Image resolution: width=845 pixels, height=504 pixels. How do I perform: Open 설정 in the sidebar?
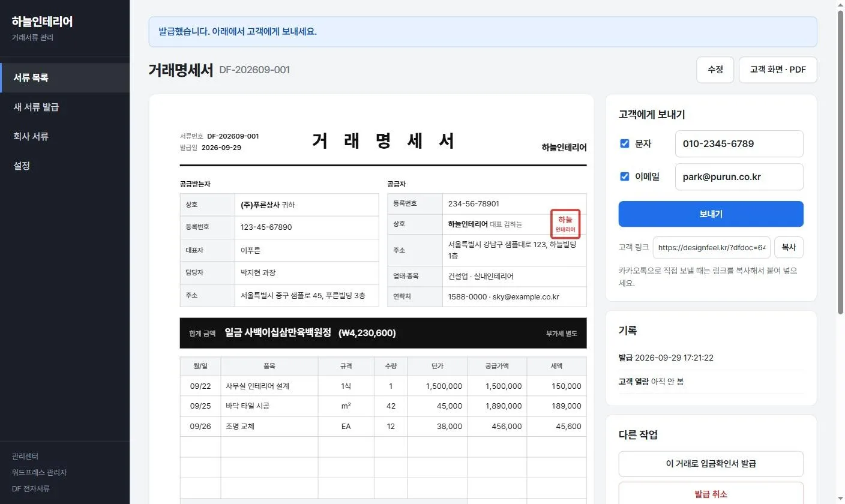coord(65,166)
